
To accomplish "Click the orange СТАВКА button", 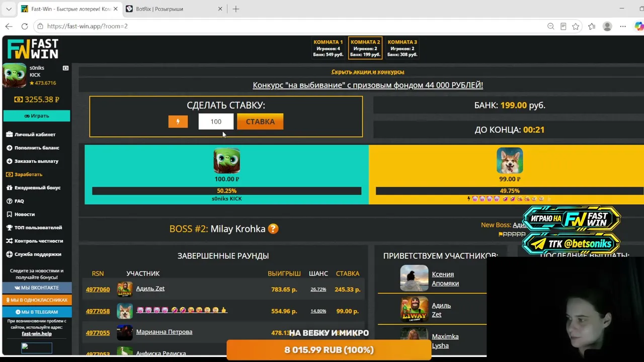I will (260, 122).
